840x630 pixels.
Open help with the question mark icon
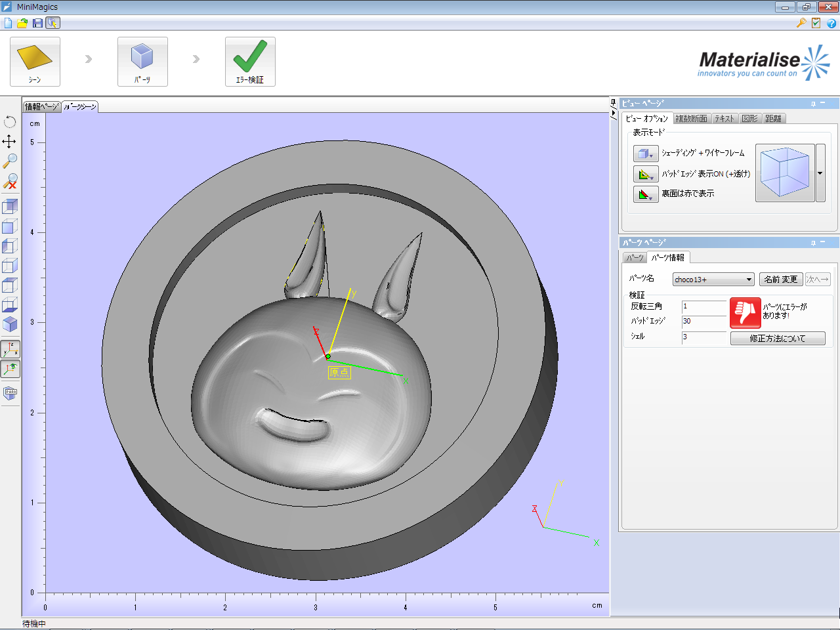831,23
